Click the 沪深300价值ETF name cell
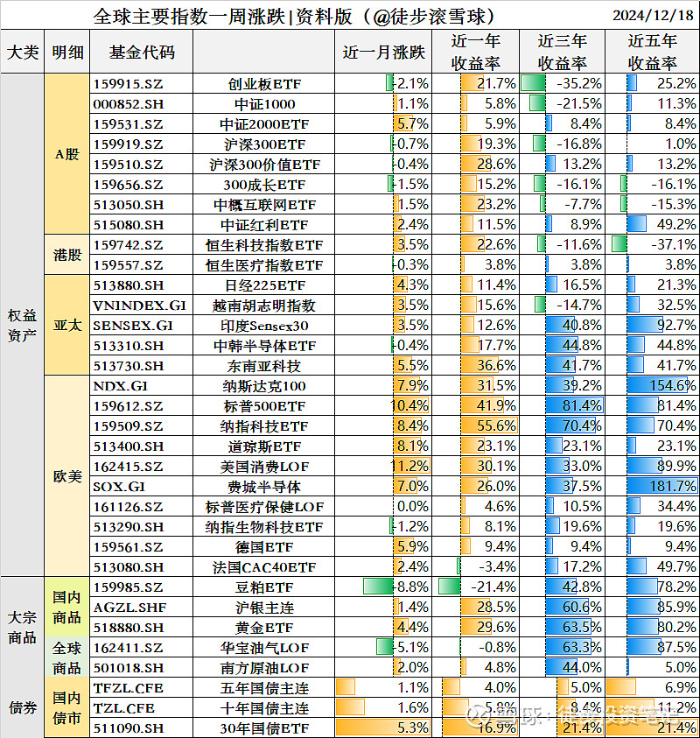This screenshot has height=738, width=700. (x=264, y=165)
